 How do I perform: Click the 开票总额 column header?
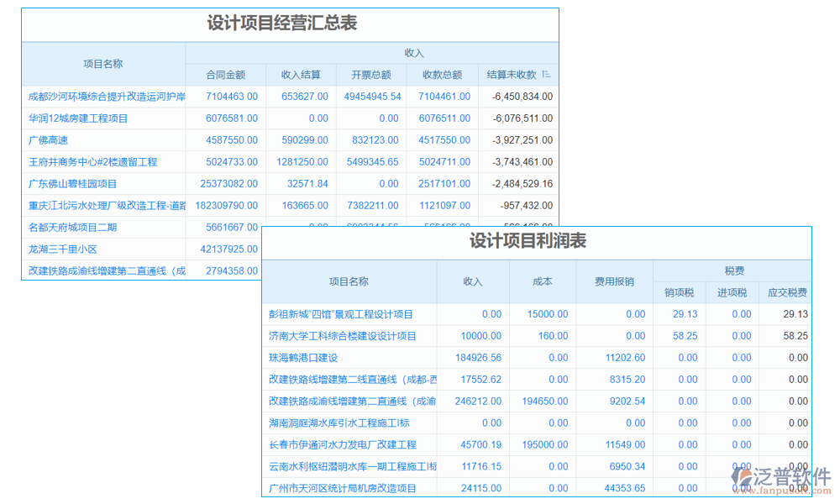(372, 74)
